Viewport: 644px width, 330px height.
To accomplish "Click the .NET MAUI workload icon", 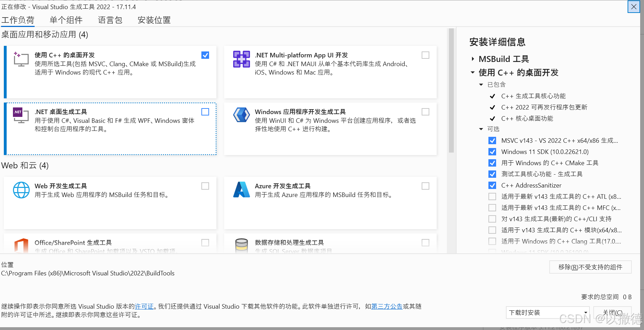I will pos(242,59).
